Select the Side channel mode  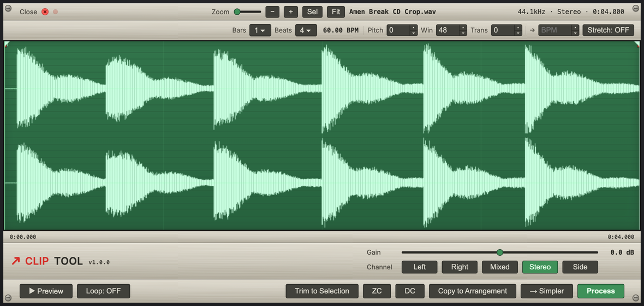(580, 267)
